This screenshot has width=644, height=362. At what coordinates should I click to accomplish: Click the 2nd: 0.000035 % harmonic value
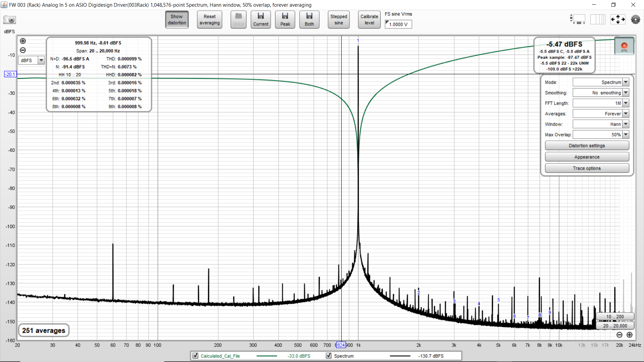68,83
